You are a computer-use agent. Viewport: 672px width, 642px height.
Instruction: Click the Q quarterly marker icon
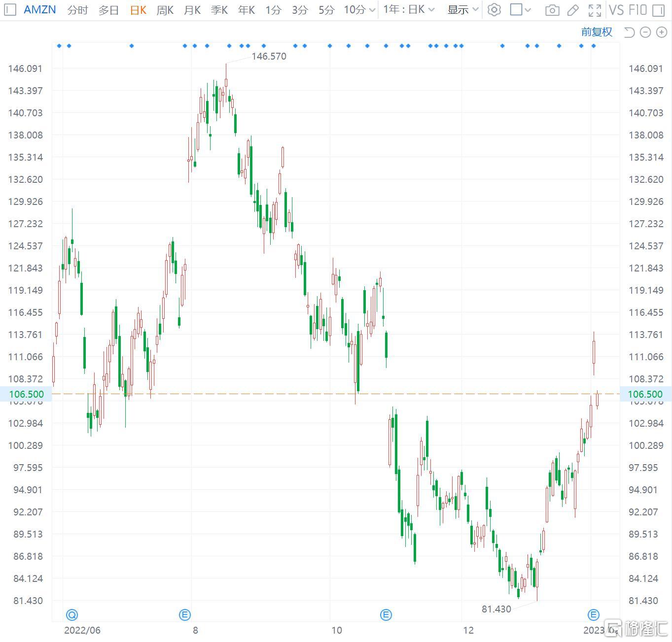pos(72,614)
